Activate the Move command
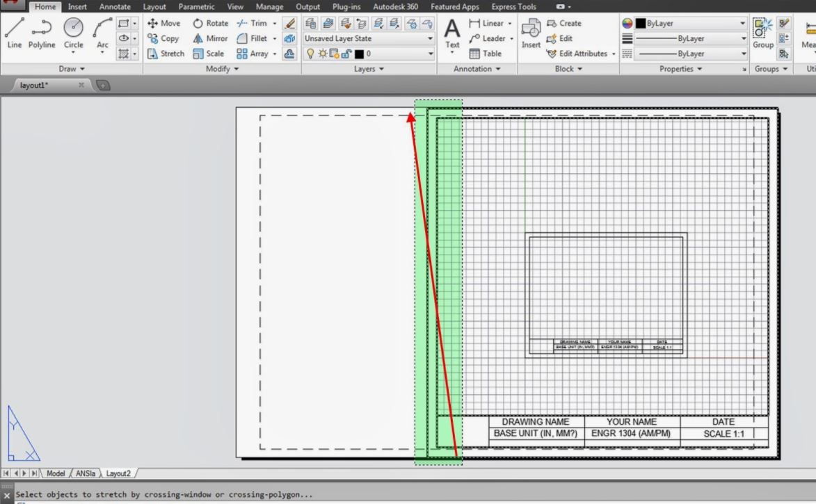 click(x=163, y=22)
